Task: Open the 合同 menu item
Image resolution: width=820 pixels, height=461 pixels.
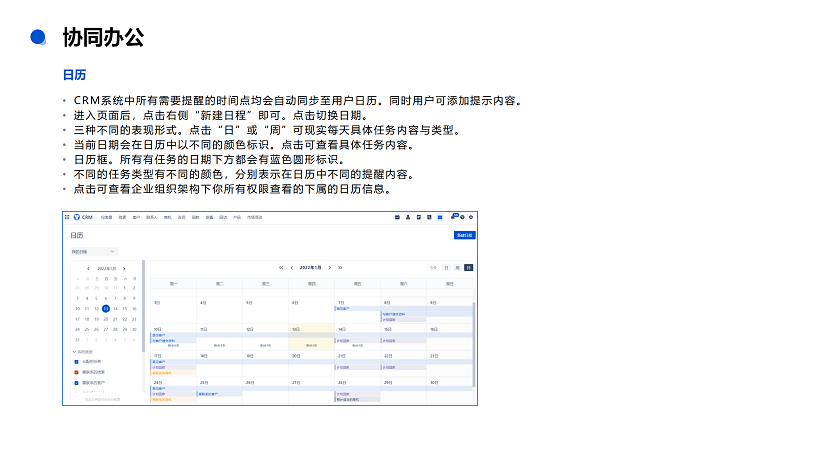Action: coord(181,217)
